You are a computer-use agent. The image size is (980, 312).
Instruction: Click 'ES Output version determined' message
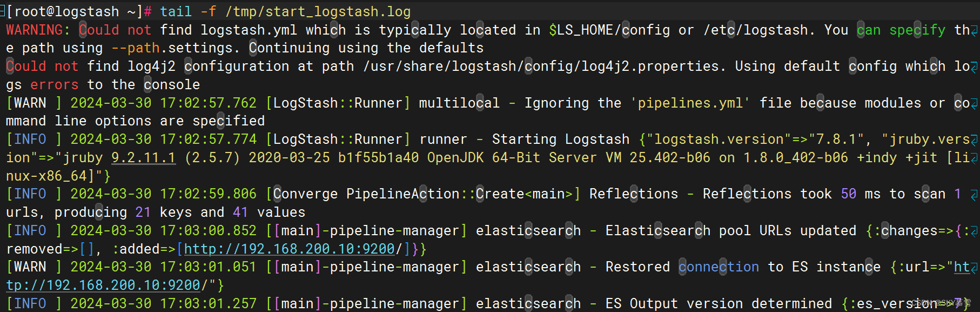pyautogui.click(x=719, y=303)
